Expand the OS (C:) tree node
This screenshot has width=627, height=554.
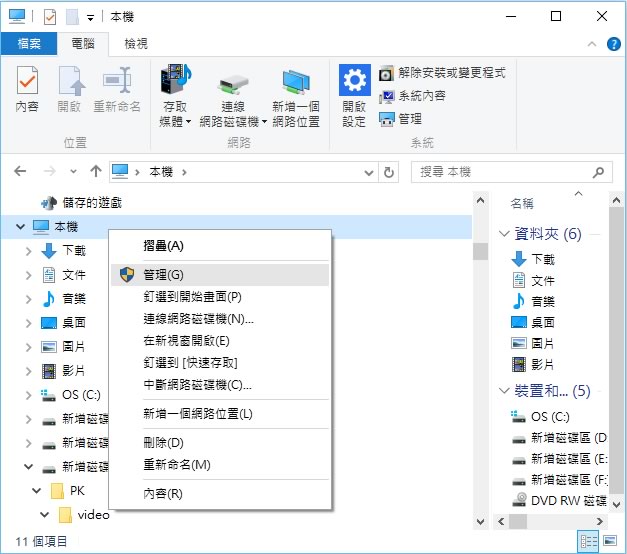coord(28,395)
